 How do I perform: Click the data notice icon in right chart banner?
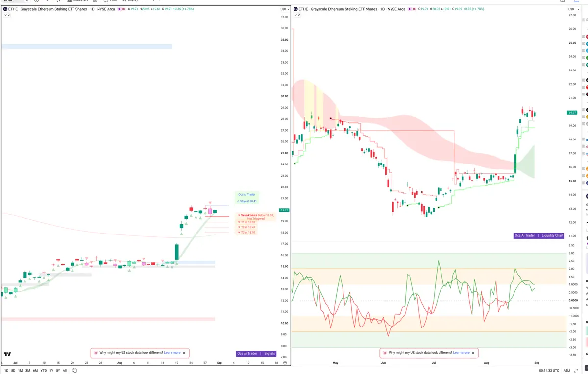pos(384,352)
